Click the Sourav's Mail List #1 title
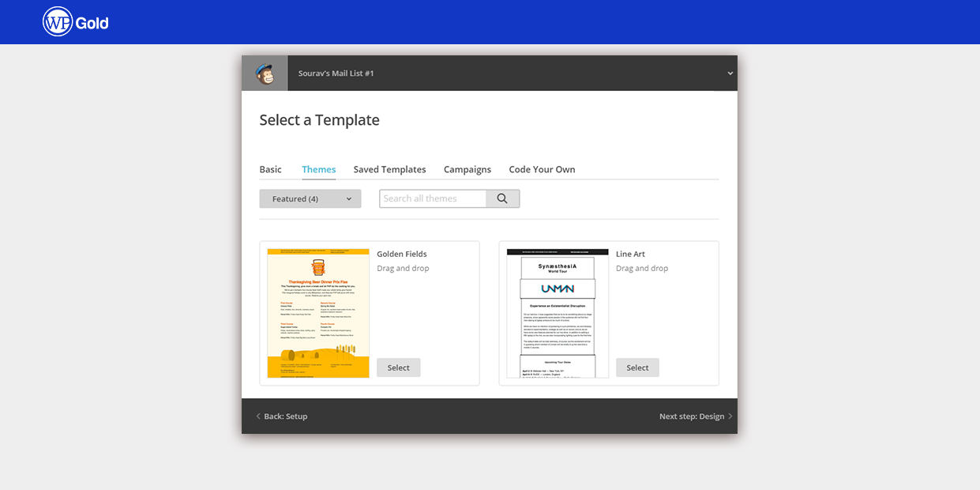Screen dimensions: 980x490 pos(336,73)
